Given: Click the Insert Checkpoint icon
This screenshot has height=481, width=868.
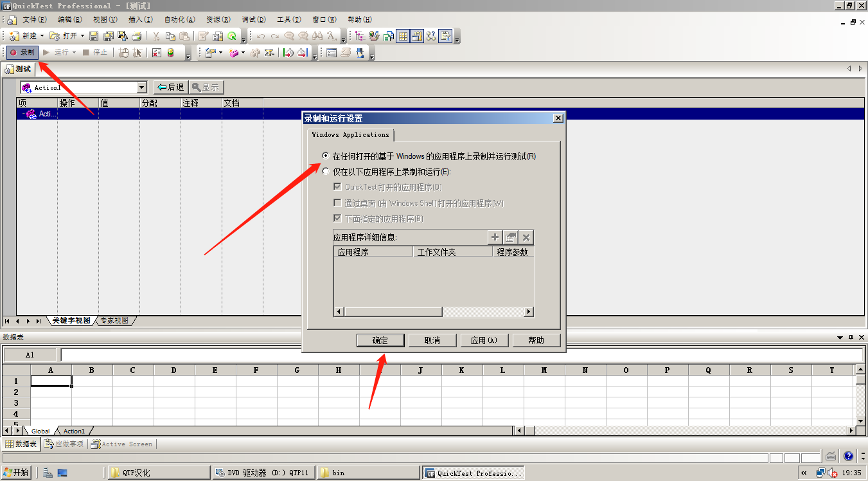Looking at the screenshot, I should coord(210,52).
